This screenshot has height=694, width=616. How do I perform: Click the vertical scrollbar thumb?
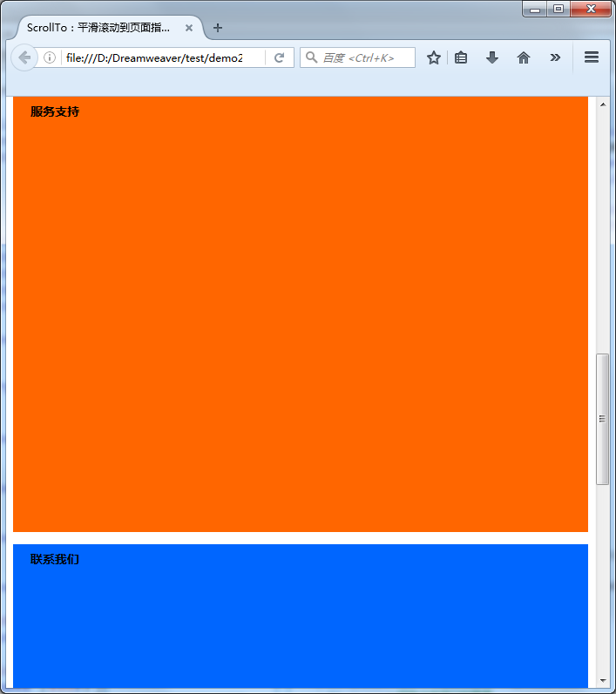[602, 419]
